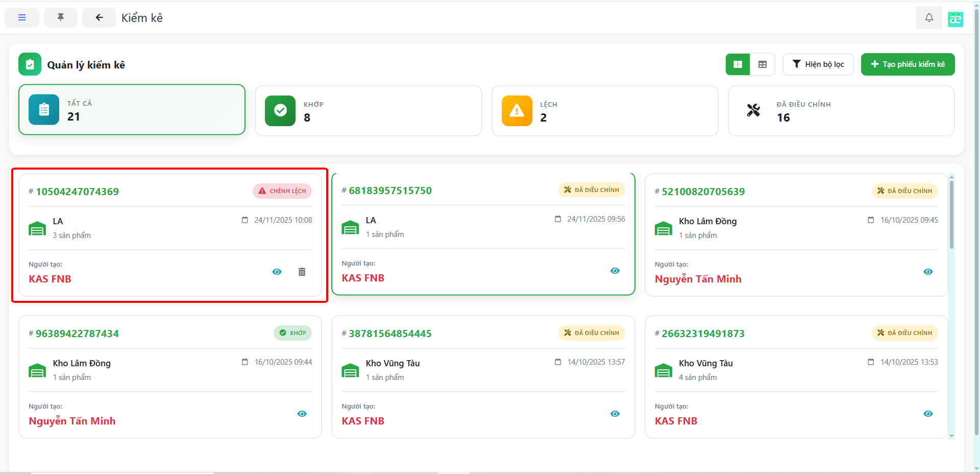Viewport: 980px width, 474px height.
Task: Open eye icon for record 26632319491873
Action: pyautogui.click(x=928, y=414)
